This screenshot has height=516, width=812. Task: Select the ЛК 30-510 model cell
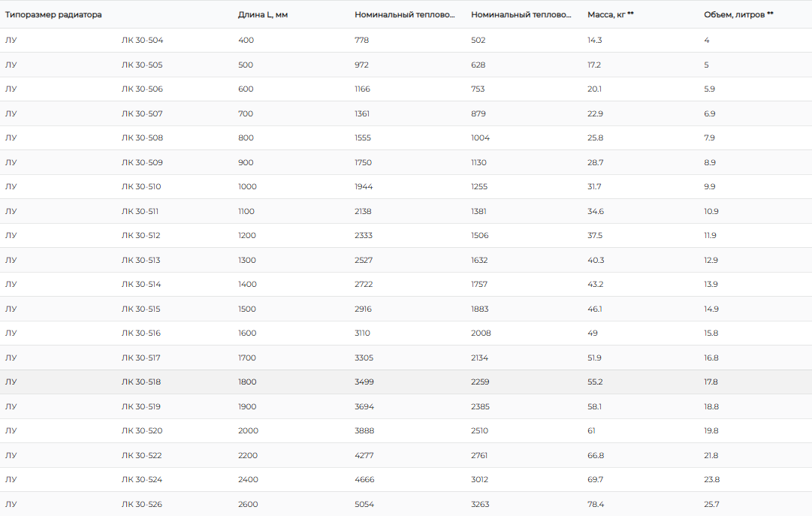(x=141, y=187)
